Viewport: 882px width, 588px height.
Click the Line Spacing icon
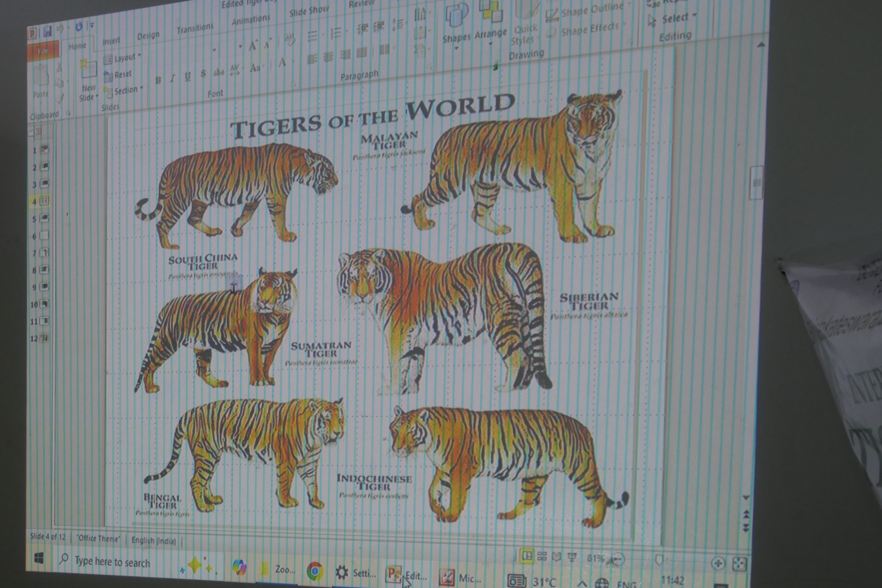pos(398,24)
